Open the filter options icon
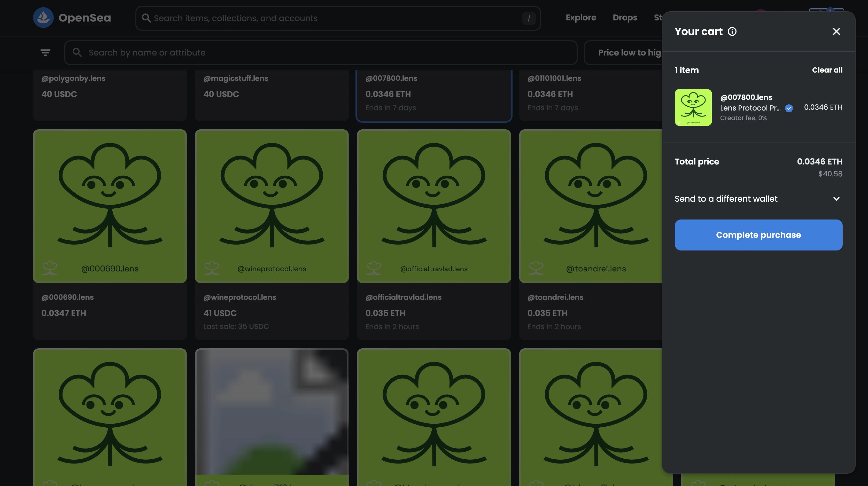 click(x=45, y=52)
